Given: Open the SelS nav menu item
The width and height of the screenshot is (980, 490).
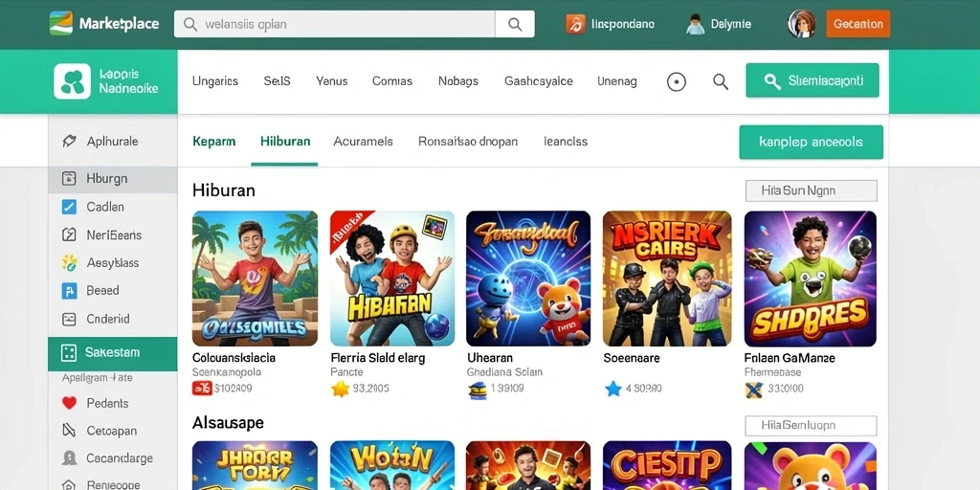Looking at the screenshot, I should coord(277,81).
